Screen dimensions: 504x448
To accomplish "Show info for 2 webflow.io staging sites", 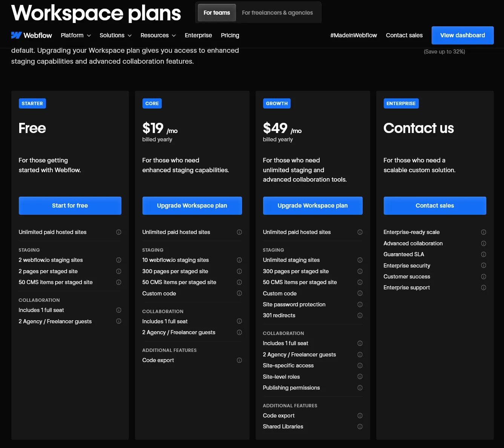I will coord(119,260).
